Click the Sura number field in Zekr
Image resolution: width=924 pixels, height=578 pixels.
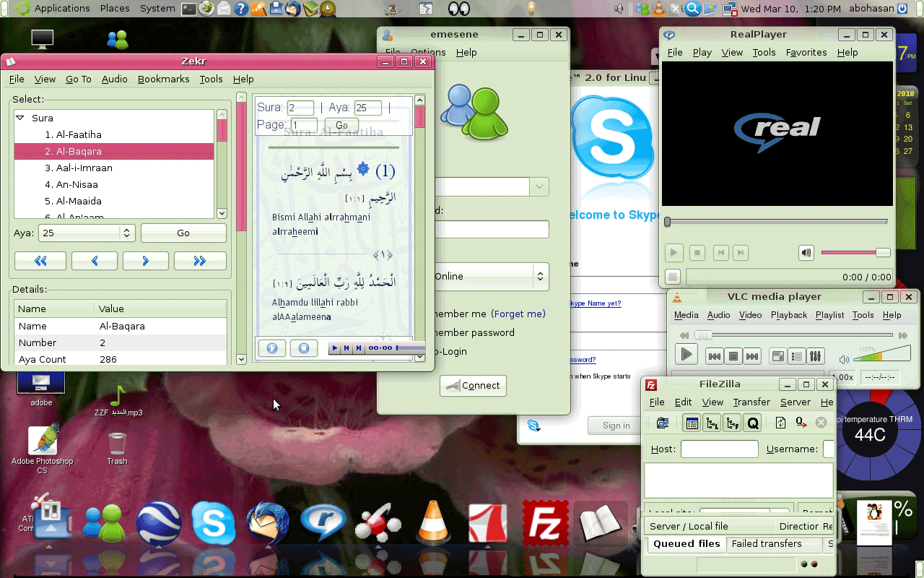point(300,108)
